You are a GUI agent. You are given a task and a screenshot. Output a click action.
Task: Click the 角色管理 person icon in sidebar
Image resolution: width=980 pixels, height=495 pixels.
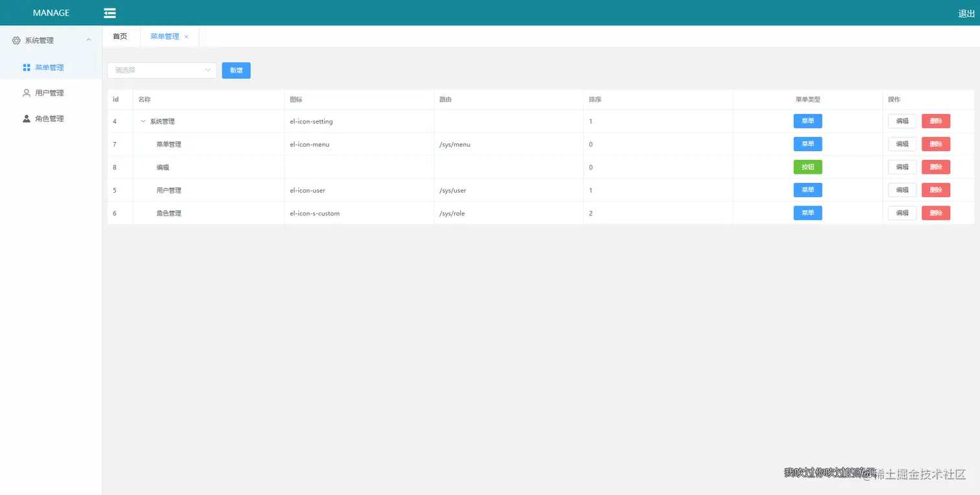(x=27, y=119)
